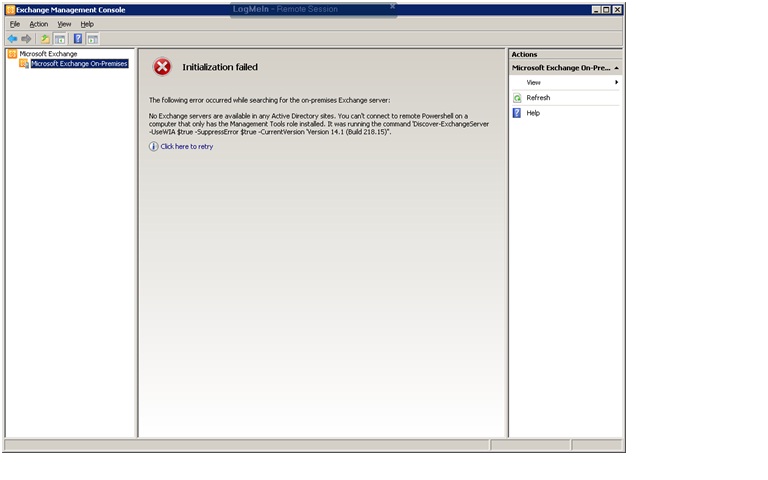Click the LogMeIn - Remote Session label
Image resolution: width=768 pixels, height=480 pixels.
point(285,9)
